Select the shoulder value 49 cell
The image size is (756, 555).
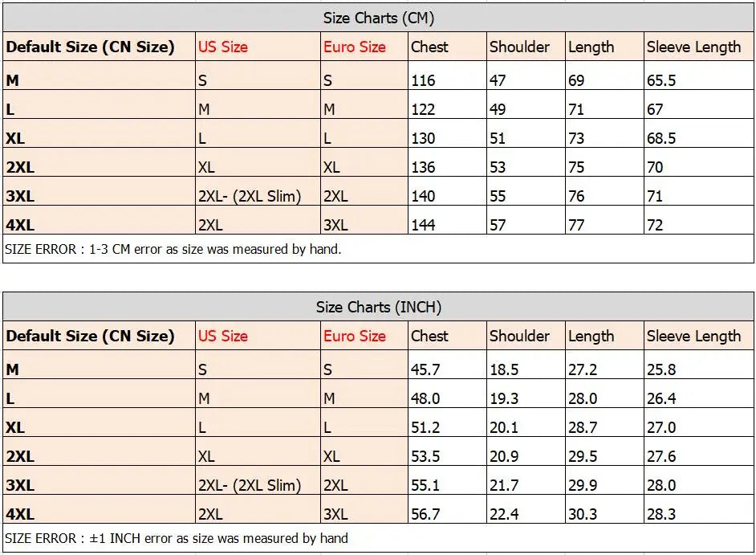(x=498, y=109)
